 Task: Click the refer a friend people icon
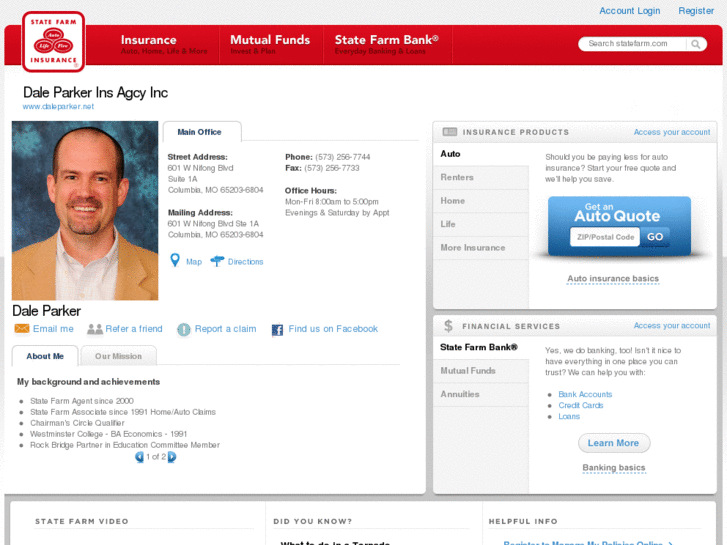pos(95,329)
